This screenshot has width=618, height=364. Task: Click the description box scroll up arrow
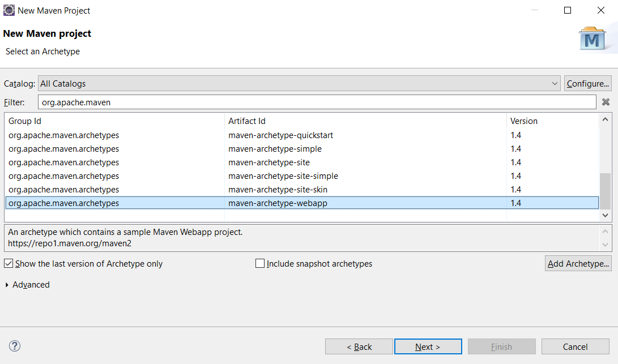605,232
